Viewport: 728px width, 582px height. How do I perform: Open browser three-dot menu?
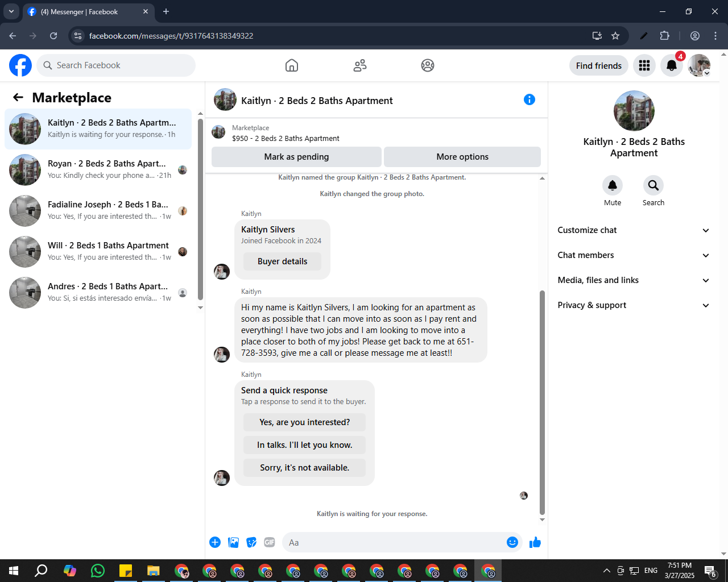(715, 36)
